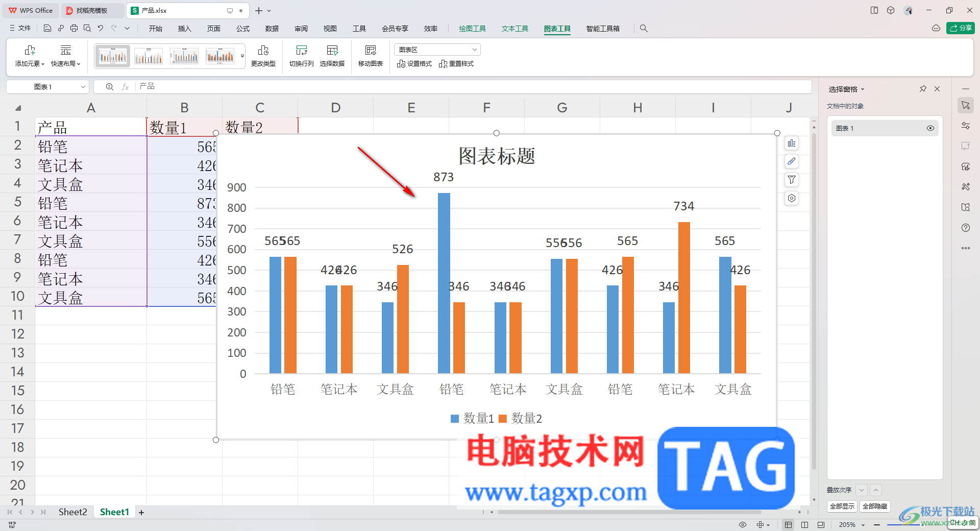980x531 pixels.
Task: Click the chart elements button beside the chart
Action: pos(791,143)
